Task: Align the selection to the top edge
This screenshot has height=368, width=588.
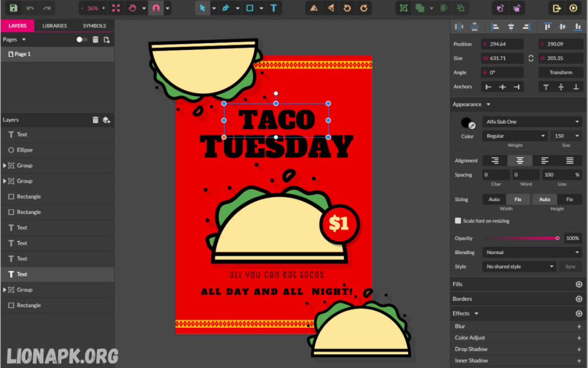Action: (547, 26)
